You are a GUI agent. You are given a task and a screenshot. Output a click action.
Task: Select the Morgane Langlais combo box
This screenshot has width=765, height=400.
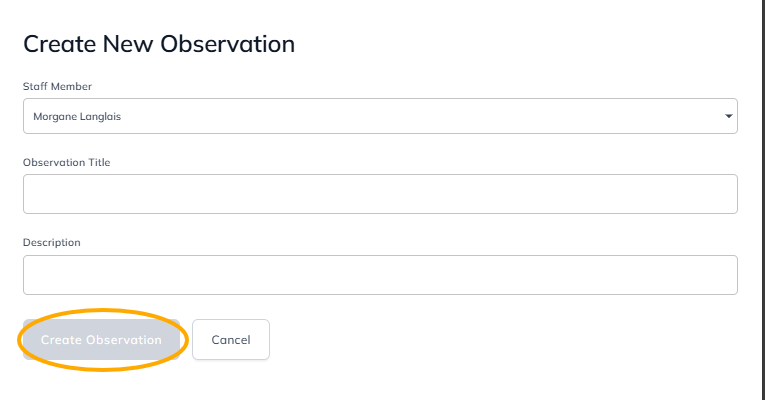[380, 116]
